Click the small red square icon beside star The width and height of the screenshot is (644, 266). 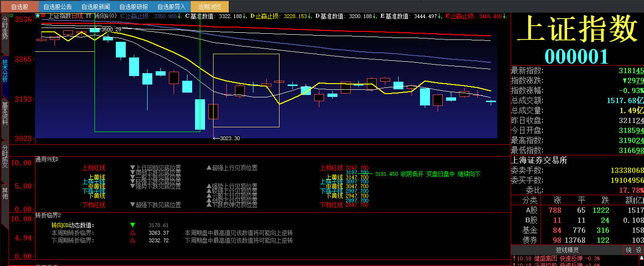(x=43, y=15)
